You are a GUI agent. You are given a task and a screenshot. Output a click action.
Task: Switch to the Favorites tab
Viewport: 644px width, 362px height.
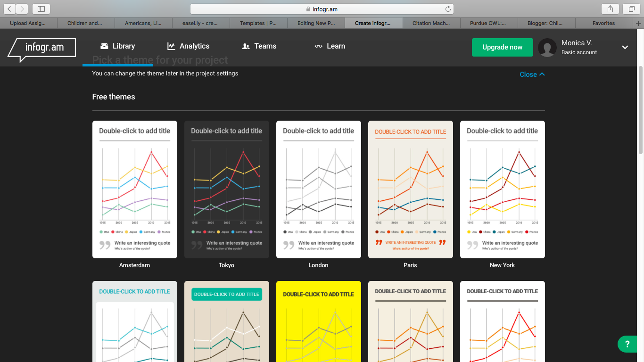[x=604, y=23]
